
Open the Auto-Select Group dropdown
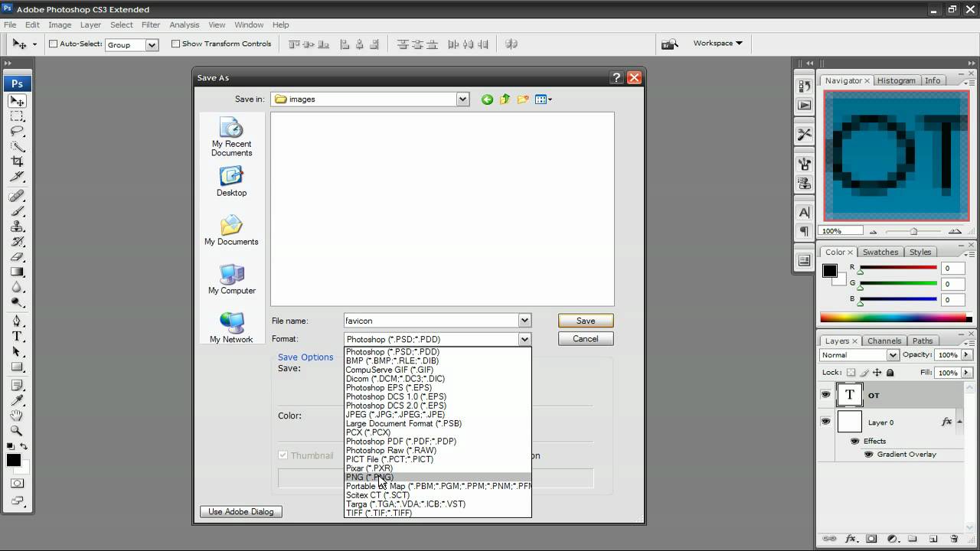152,44
